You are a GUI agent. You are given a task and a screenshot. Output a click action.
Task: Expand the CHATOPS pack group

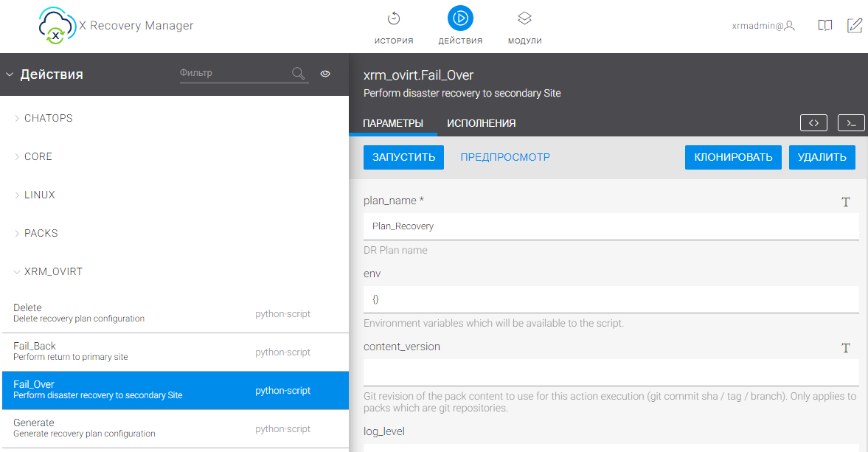(x=48, y=118)
